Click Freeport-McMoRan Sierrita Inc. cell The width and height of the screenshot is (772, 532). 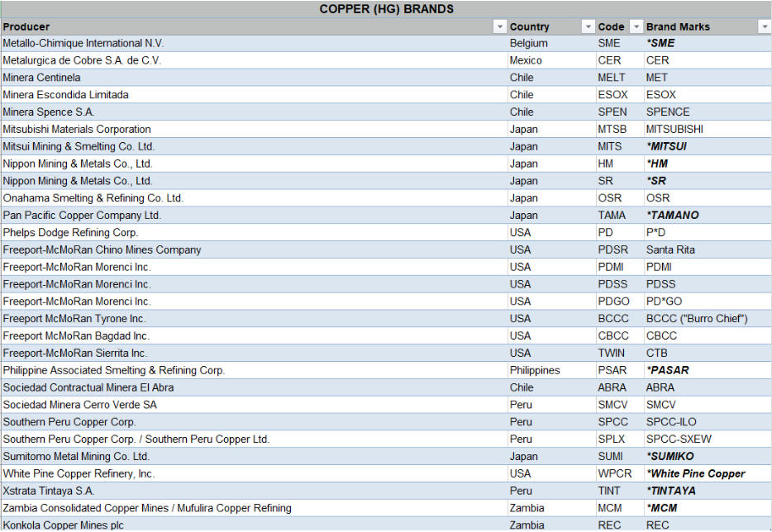click(254, 354)
